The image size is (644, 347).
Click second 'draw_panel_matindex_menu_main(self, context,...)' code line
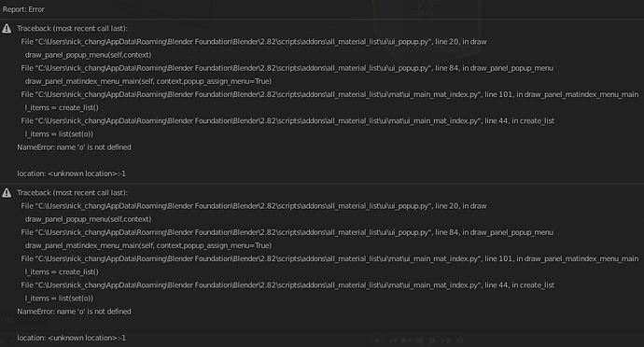(148, 245)
